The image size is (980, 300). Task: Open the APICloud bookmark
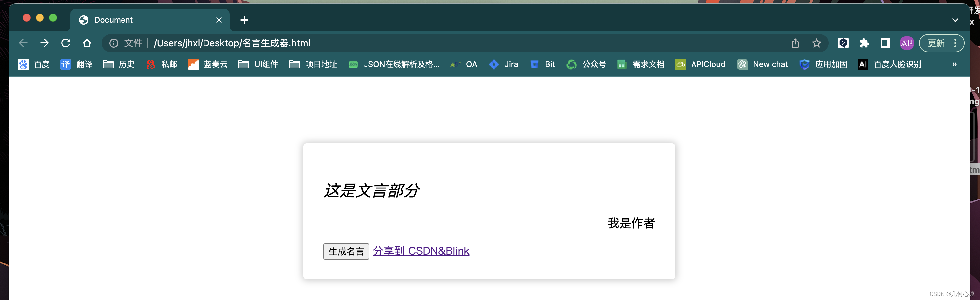(x=700, y=64)
